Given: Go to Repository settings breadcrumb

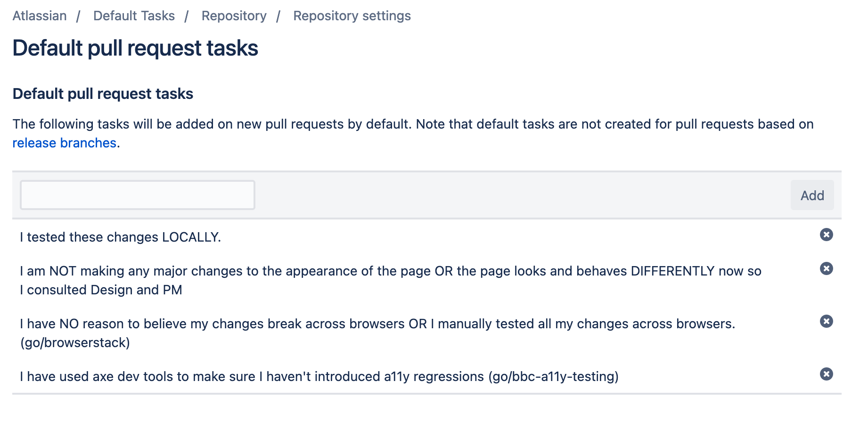Looking at the screenshot, I should [352, 16].
